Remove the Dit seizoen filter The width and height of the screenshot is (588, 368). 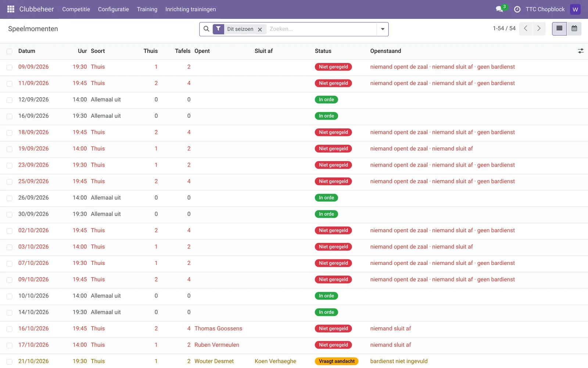(x=260, y=29)
